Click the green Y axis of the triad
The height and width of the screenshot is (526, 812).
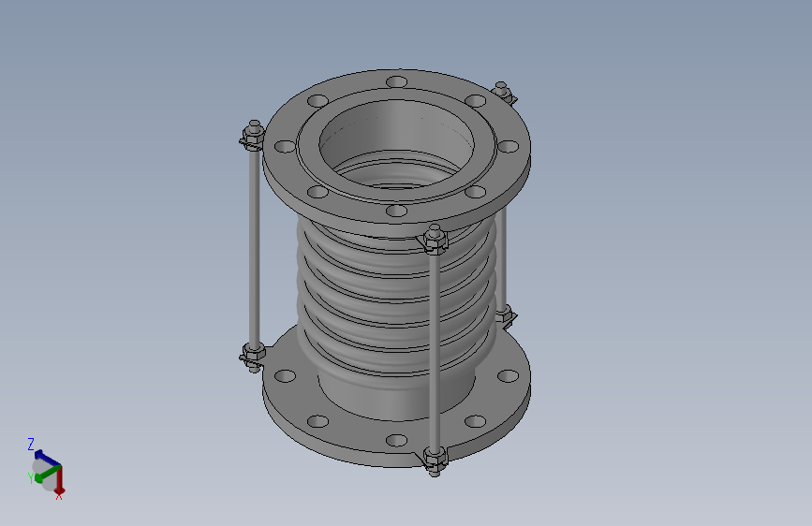(x=47, y=474)
